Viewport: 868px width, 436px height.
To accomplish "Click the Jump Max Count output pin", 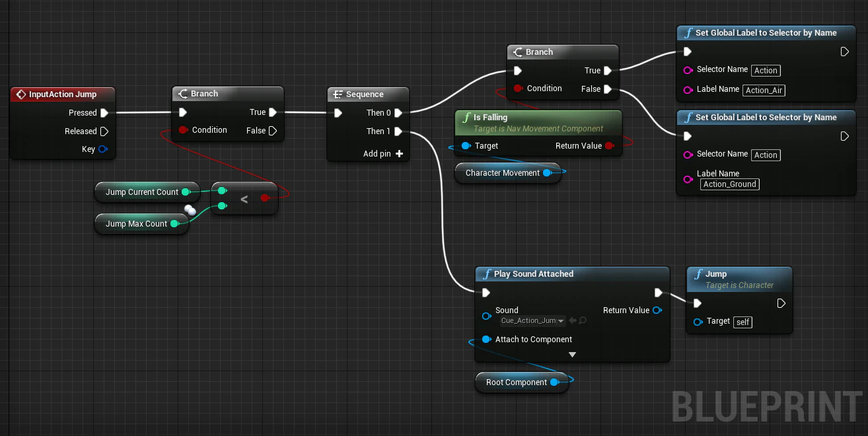I will [x=174, y=224].
